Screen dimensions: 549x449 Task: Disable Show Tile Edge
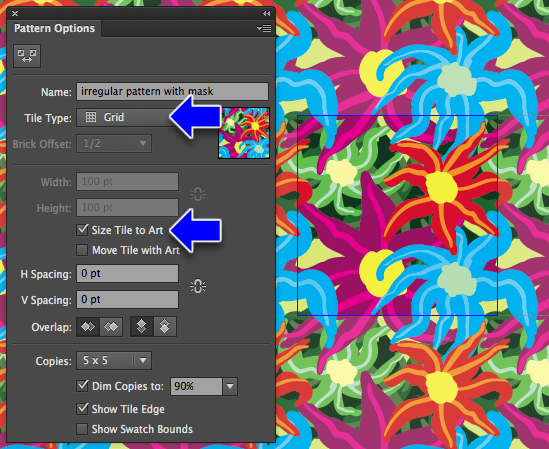82,409
